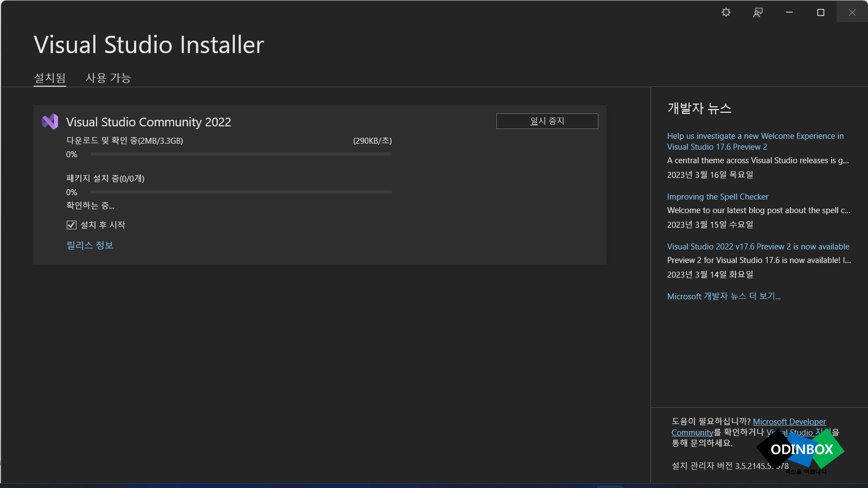Screen dimensions: 868x488
Task: Pause the download with the 일시 중지 button
Action: pos(547,121)
